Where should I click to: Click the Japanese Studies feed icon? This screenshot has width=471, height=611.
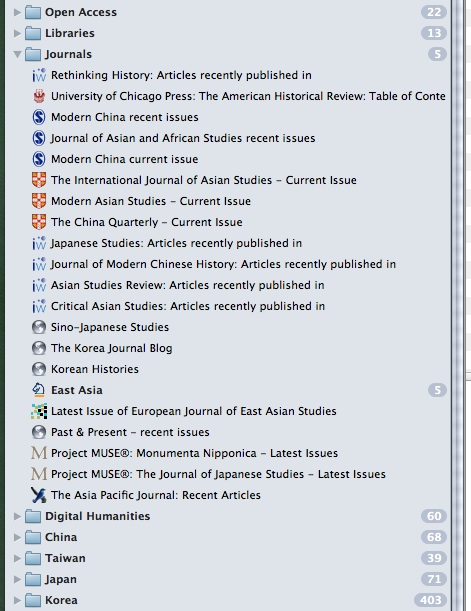pyautogui.click(x=39, y=243)
